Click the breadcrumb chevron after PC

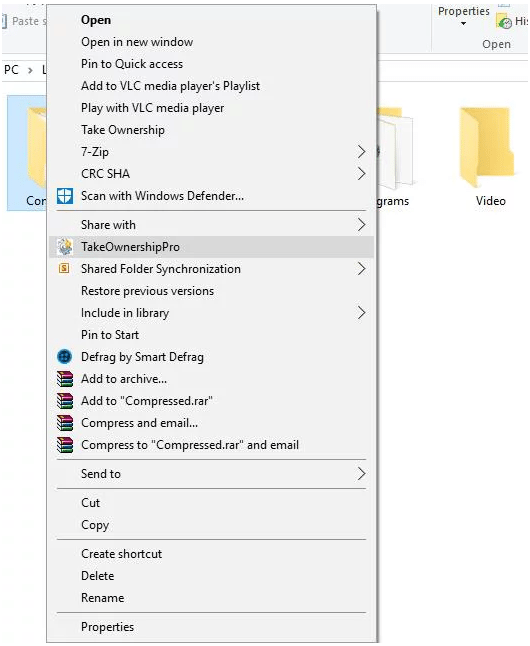(x=30, y=70)
